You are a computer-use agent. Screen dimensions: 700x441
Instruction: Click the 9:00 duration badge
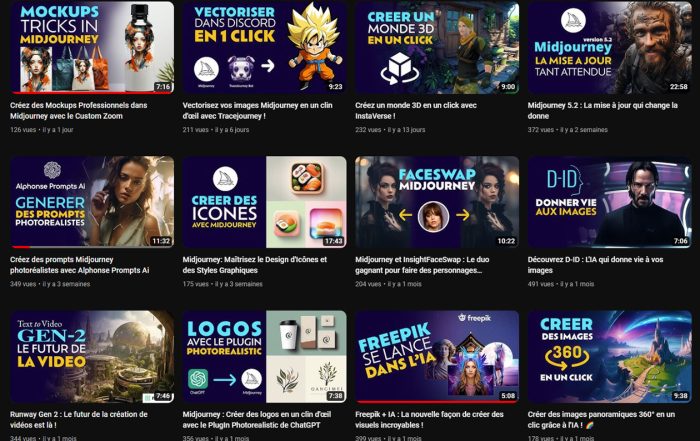pos(508,87)
